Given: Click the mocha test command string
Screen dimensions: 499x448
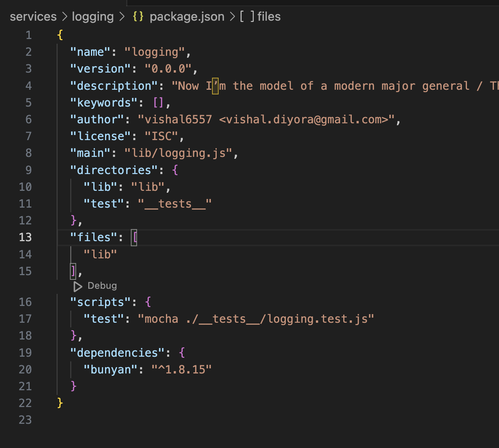Looking at the screenshot, I should pos(256,319).
